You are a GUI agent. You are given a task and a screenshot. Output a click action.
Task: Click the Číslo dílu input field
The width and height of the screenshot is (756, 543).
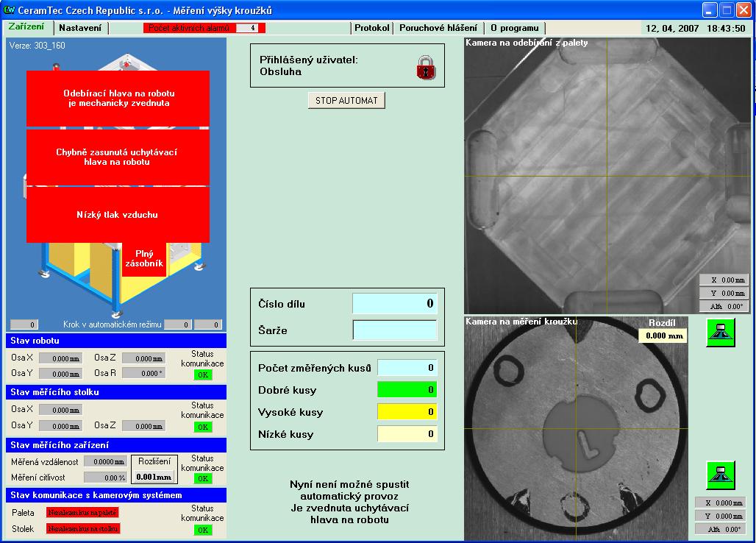(394, 303)
